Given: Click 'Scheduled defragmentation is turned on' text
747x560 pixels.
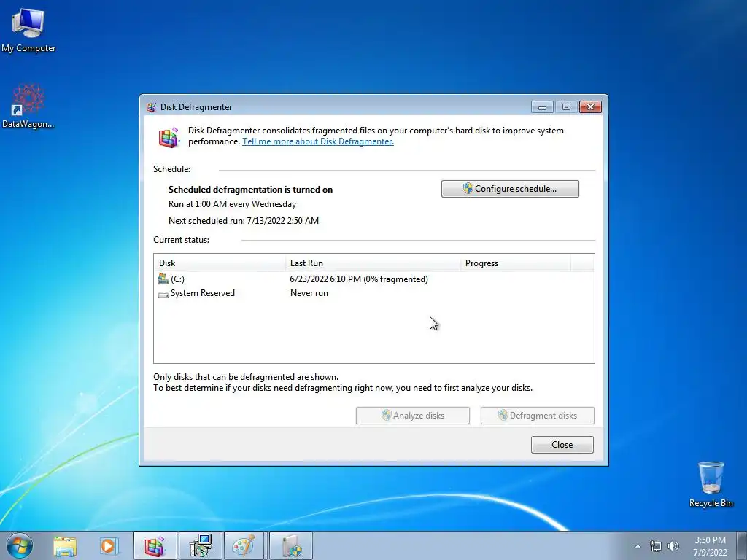Looking at the screenshot, I should point(251,190).
